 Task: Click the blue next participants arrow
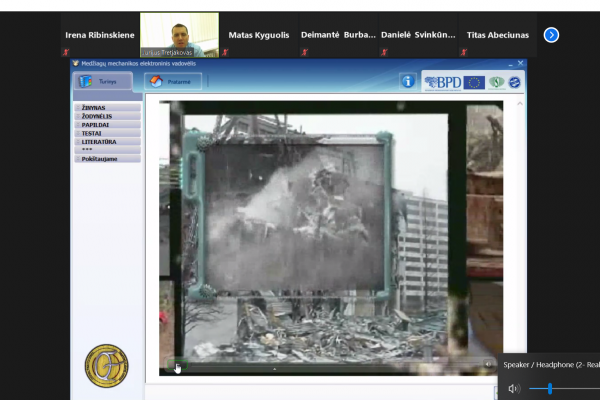pyautogui.click(x=551, y=35)
